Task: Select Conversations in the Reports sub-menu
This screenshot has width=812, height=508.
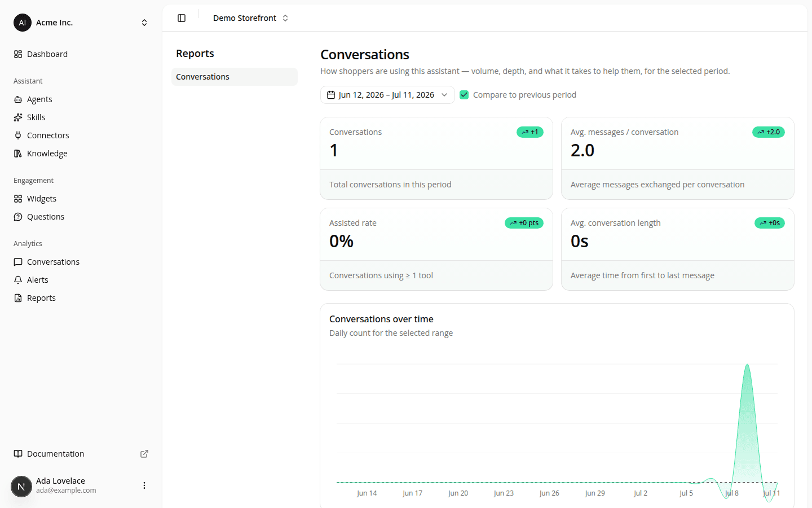Action: pos(235,77)
